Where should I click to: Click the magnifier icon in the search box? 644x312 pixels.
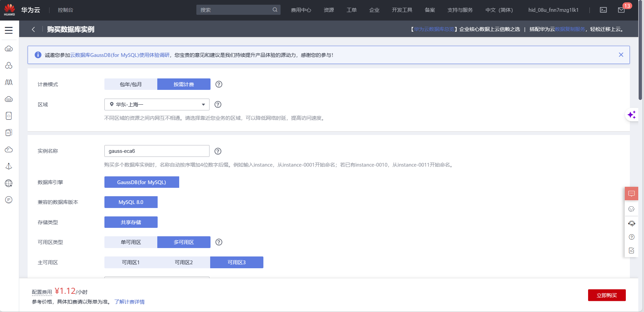[x=275, y=10]
